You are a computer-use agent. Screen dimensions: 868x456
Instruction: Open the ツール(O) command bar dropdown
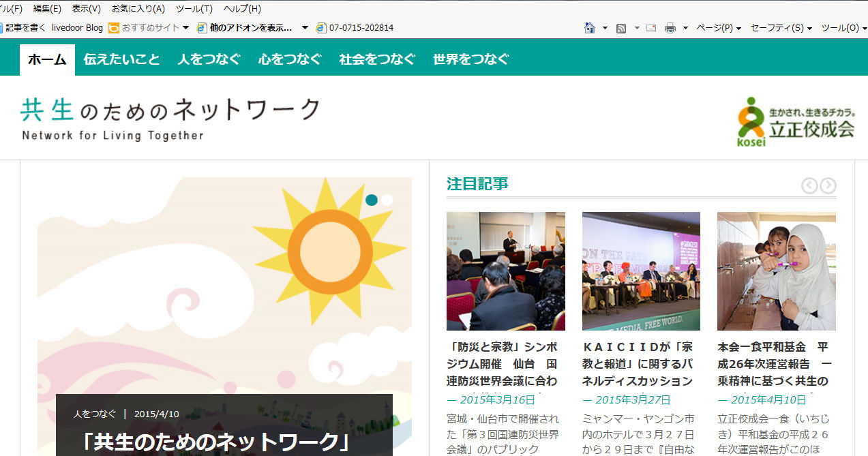[x=844, y=28]
